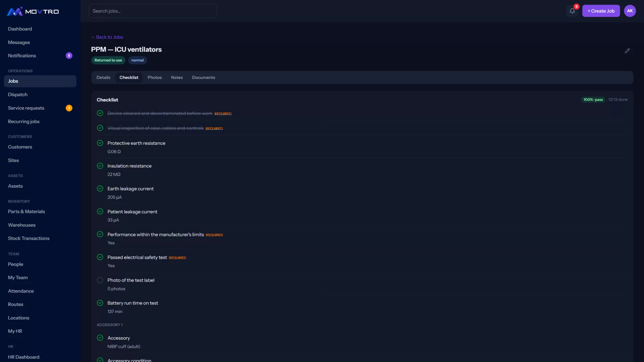Focus the Search jobs field
The image size is (644, 362).
(153, 11)
